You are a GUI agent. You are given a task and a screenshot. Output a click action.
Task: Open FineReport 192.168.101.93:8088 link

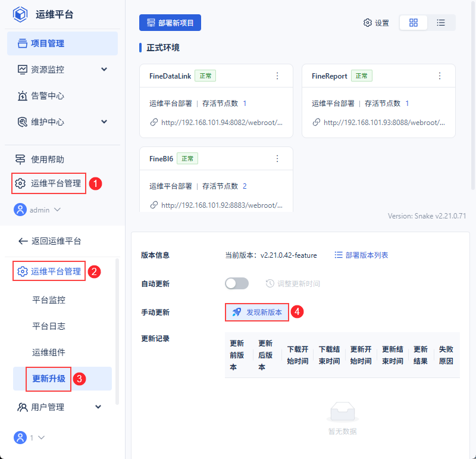tap(384, 123)
